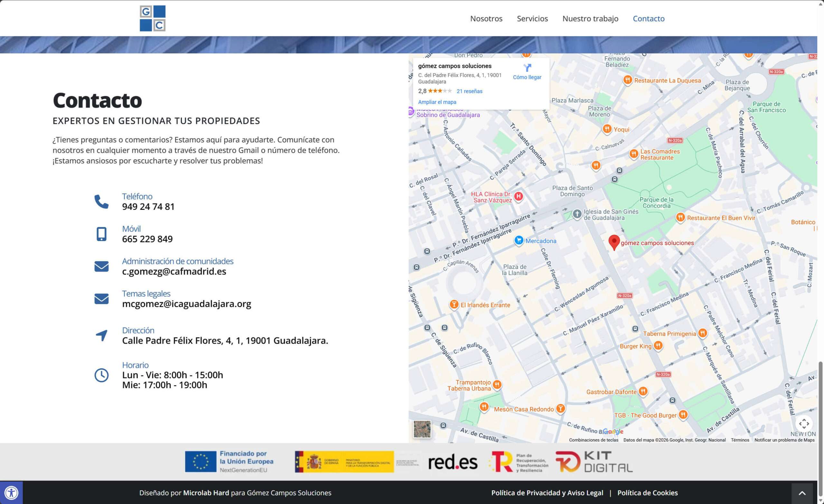Click the Mercadona shopping cart marker
The width and height of the screenshot is (824, 504).
pyautogui.click(x=519, y=240)
